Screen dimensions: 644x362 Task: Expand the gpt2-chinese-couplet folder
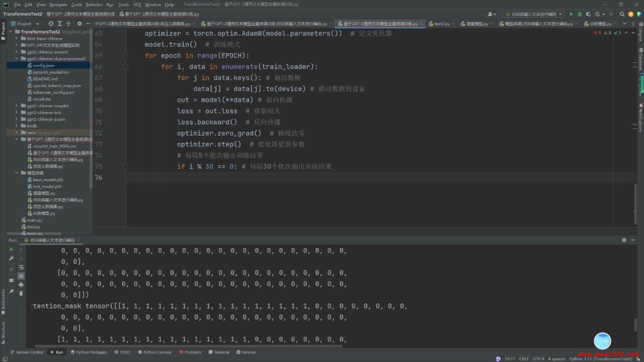(16, 106)
